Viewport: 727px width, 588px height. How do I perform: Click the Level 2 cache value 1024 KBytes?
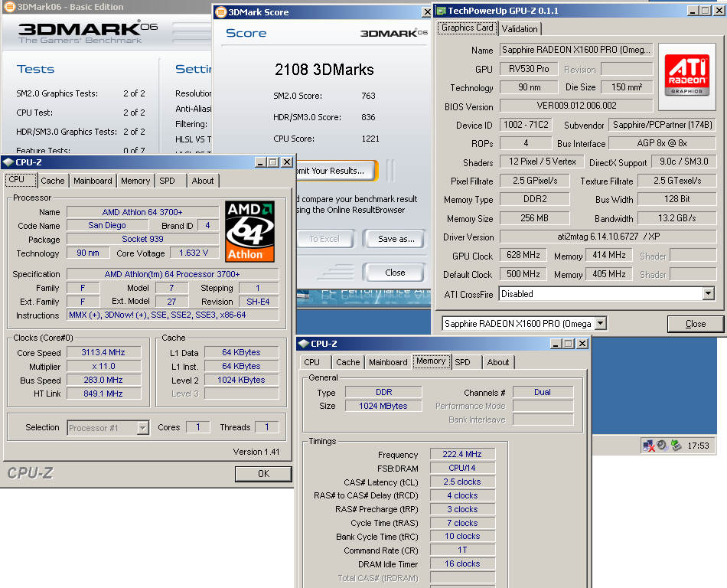(x=242, y=380)
